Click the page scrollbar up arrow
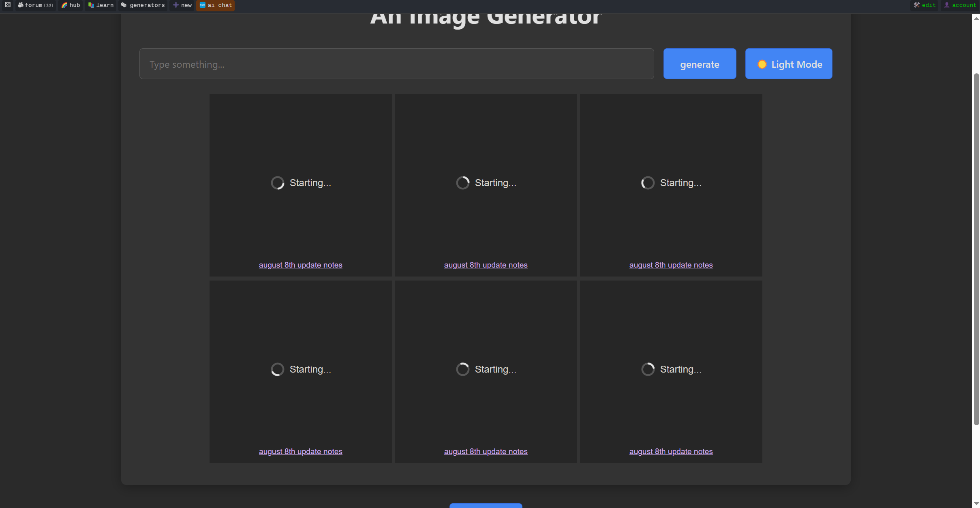 (976, 19)
